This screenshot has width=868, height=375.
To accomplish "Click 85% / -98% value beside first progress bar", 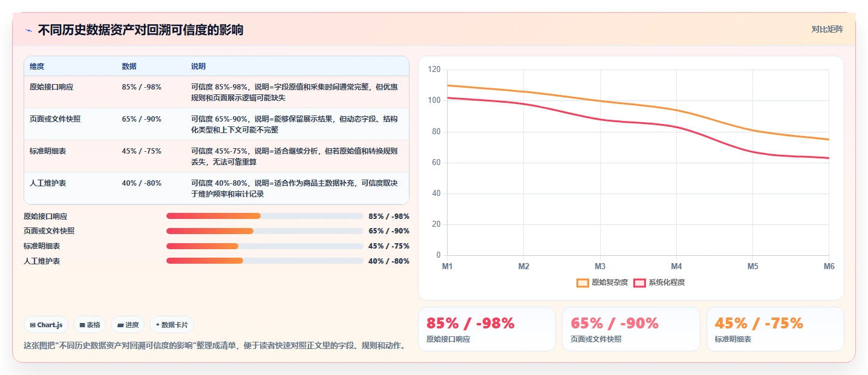I will (389, 216).
